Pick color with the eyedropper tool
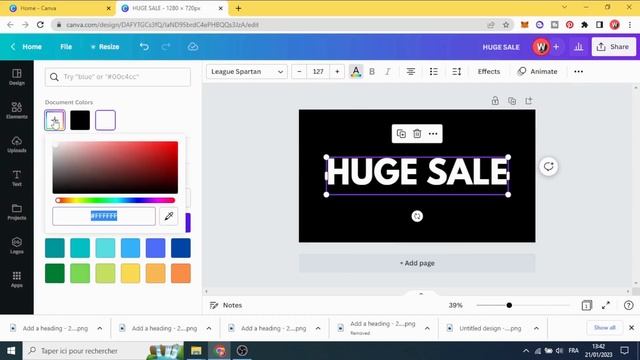Screen dimensions: 640x360 (169, 216)
